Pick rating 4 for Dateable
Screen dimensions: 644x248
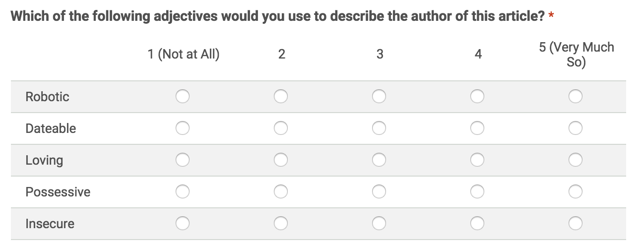477,128
